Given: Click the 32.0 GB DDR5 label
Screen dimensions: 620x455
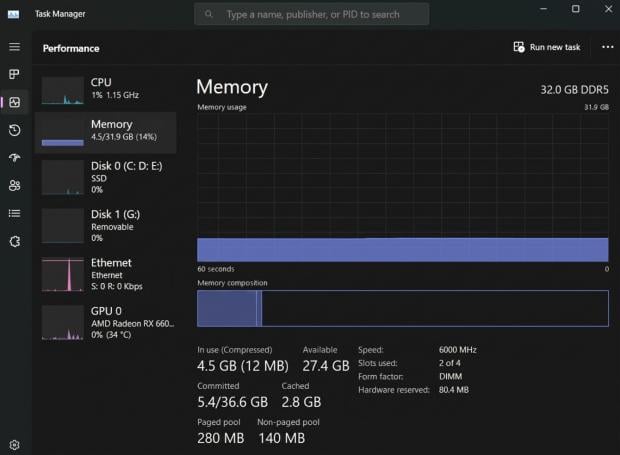Looking at the screenshot, I should pos(574,90).
